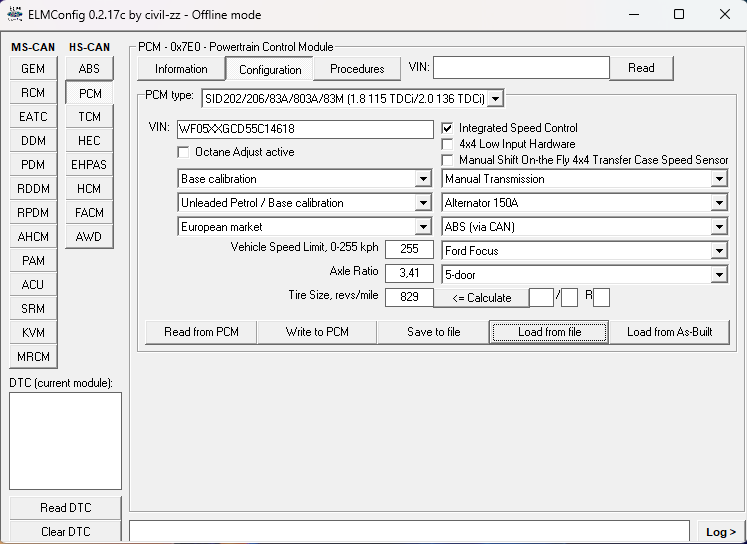The height and width of the screenshot is (544, 747).
Task: Switch to the Information tab
Action: [181, 69]
